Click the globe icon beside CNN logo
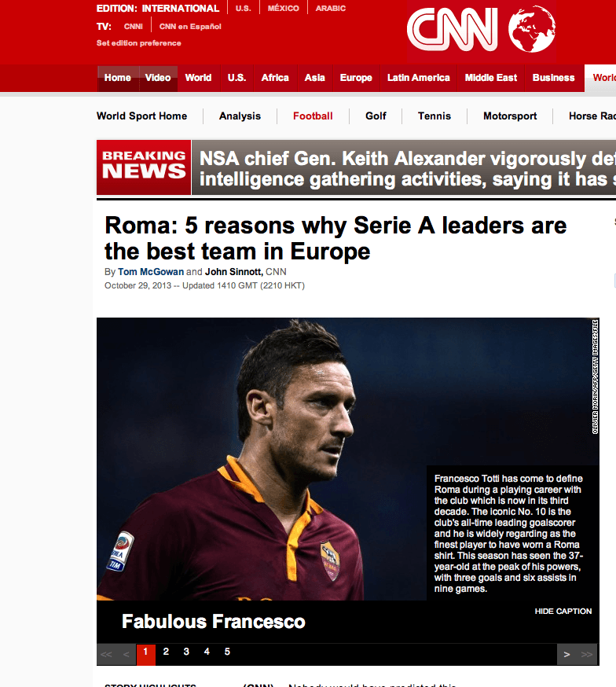The width and height of the screenshot is (616, 687). 531,29
